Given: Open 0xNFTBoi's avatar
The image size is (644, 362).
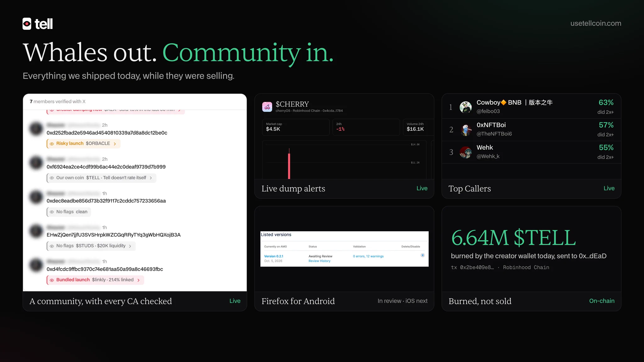Looking at the screenshot, I should point(465,129).
